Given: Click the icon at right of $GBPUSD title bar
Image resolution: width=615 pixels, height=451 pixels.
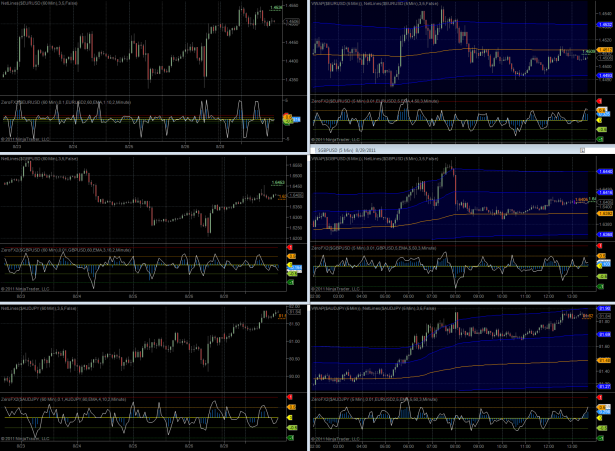Looking at the screenshot, I should [x=582, y=150].
